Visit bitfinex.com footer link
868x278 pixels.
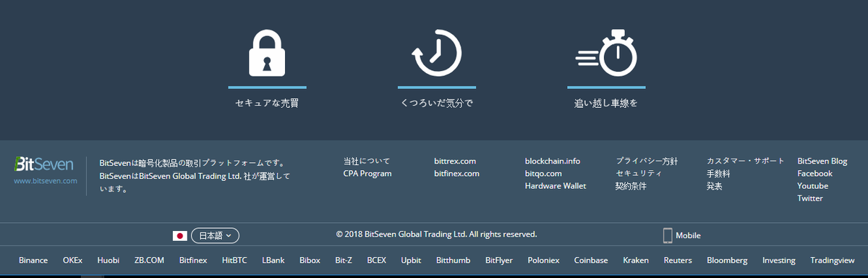click(x=456, y=173)
